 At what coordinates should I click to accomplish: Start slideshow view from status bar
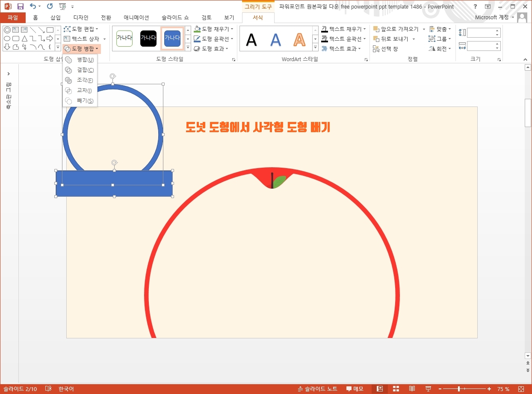tap(428, 389)
